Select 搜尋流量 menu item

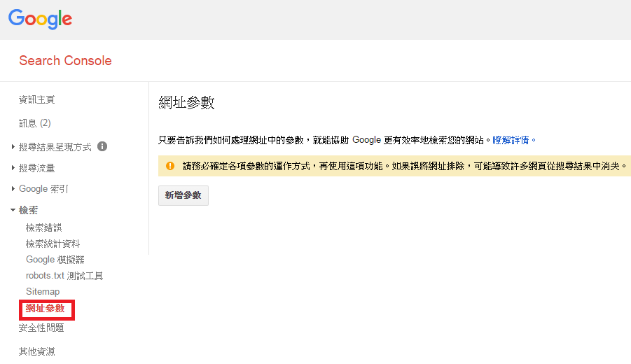[36, 168]
